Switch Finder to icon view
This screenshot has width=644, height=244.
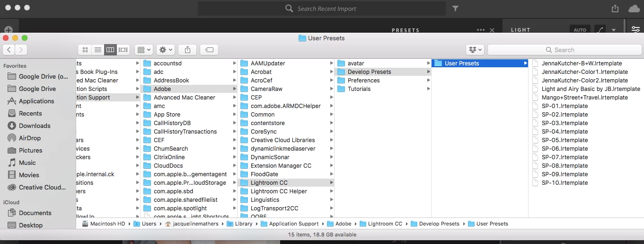coord(85,49)
